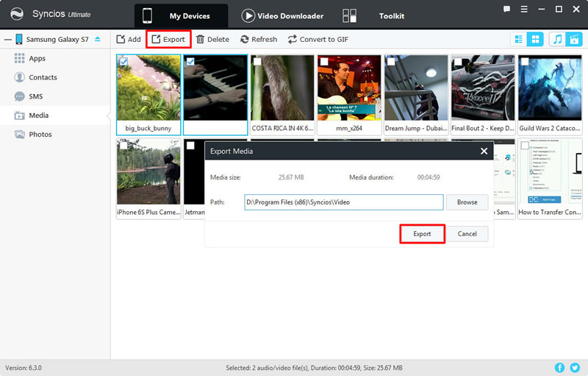Image resolution: width=588 pixels, height=376 pixels.
Task: Uncheck the piano video checkbox
Action: (190, 62)
